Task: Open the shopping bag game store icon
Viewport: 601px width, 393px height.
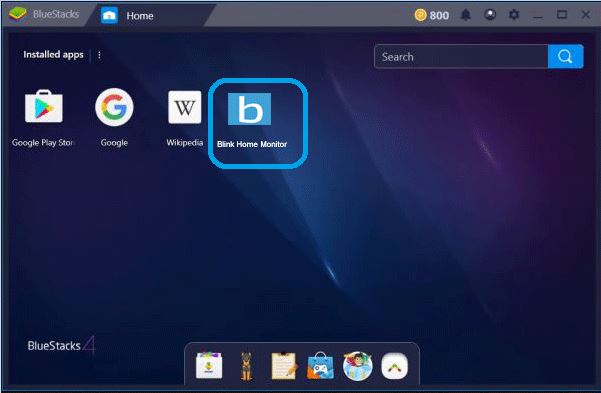Action: [x=320, y=366]
